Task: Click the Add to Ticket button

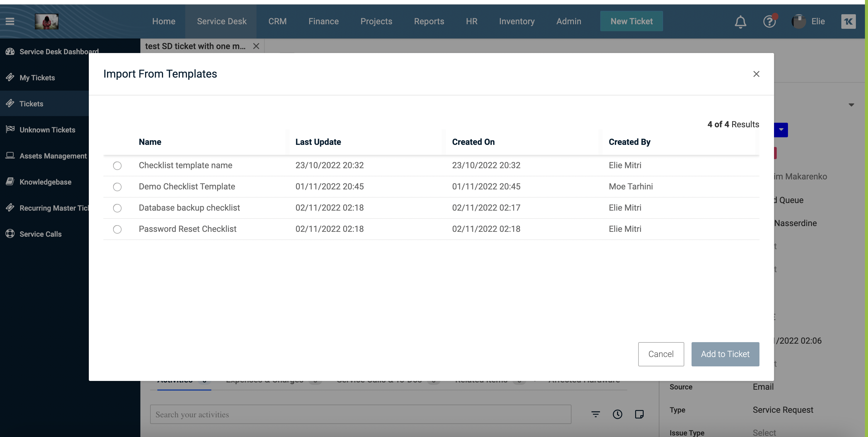Action: pos(725,354)
